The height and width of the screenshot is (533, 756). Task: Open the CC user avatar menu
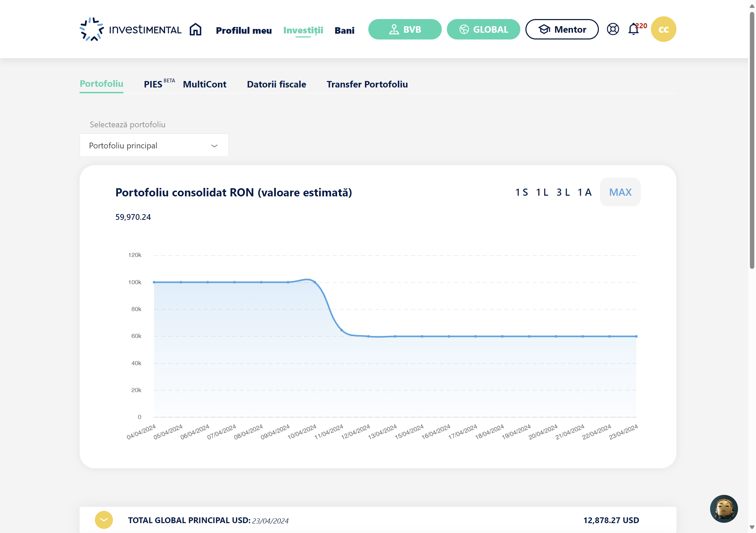(663, 29)
